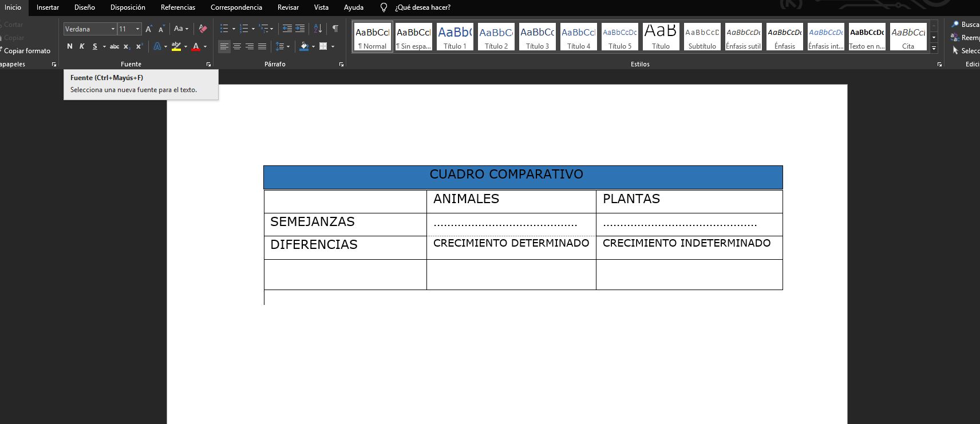The image size is (980, 424).
Task: Apply the yellow text highlight color
Action: (x=176, y=46)
